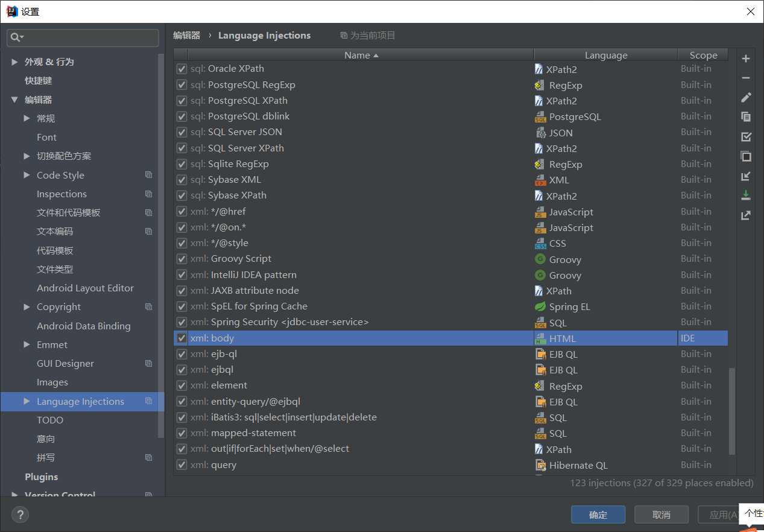Screen dimensions: 764x532
Task: Click the Remove injection minus icon
Action: tap(746, 78)
